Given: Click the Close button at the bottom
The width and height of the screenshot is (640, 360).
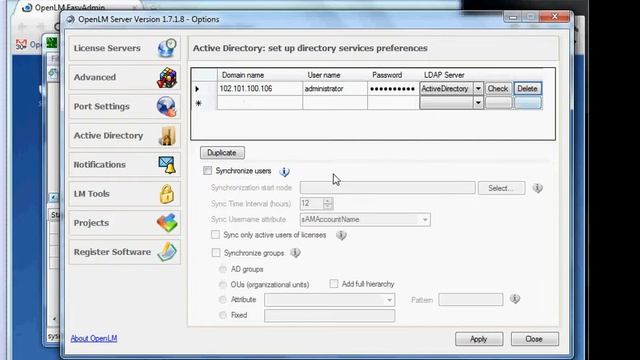Looking at the screenshot, I should tap(534, 339).
